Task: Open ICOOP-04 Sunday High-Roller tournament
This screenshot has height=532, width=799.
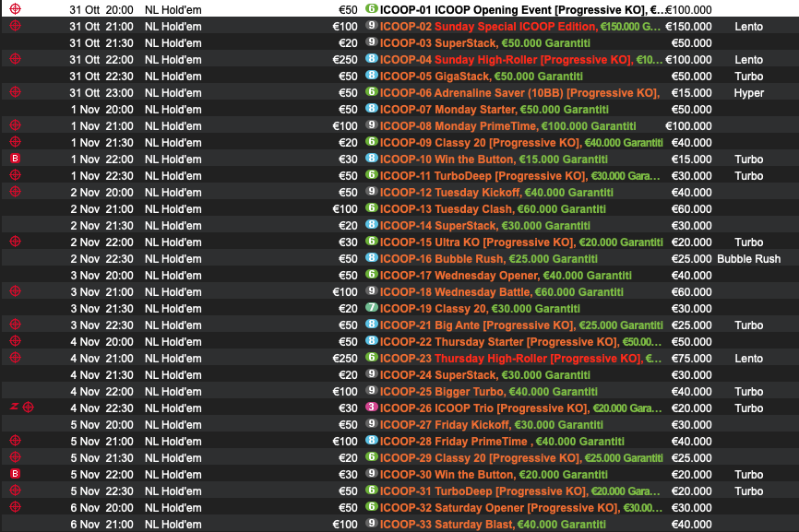Action: pos(521,60)
